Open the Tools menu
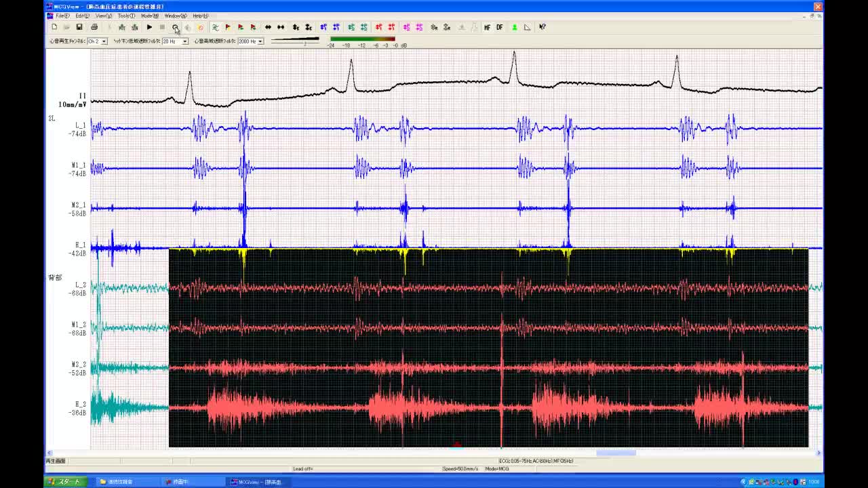868x488 pixels. point(125,16)
